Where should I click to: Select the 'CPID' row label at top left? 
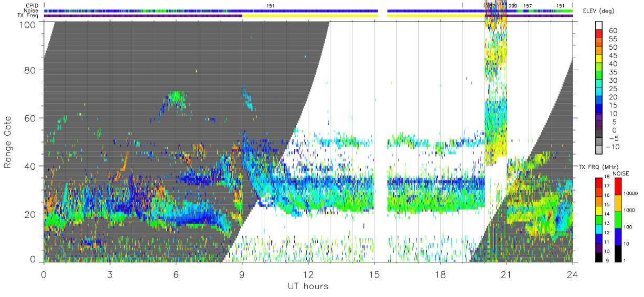coord(33,5)
